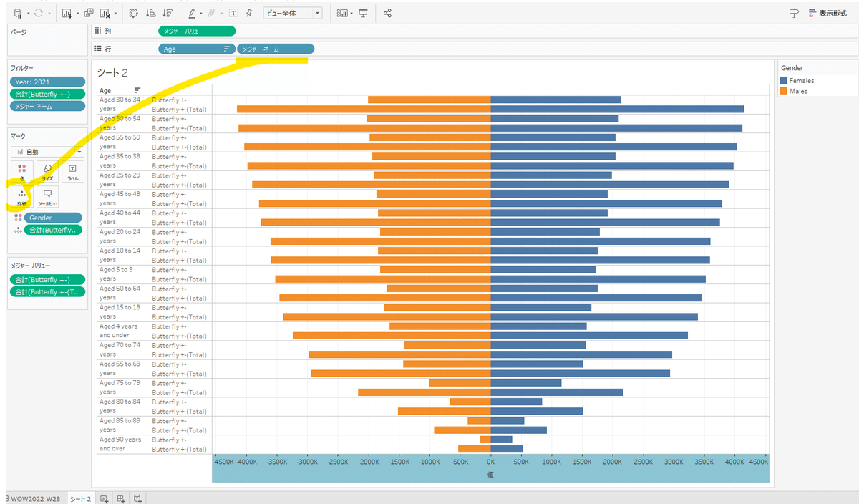The image size is (859, 504).
Task: Click the show/hide cards icon
Action: 343,13
